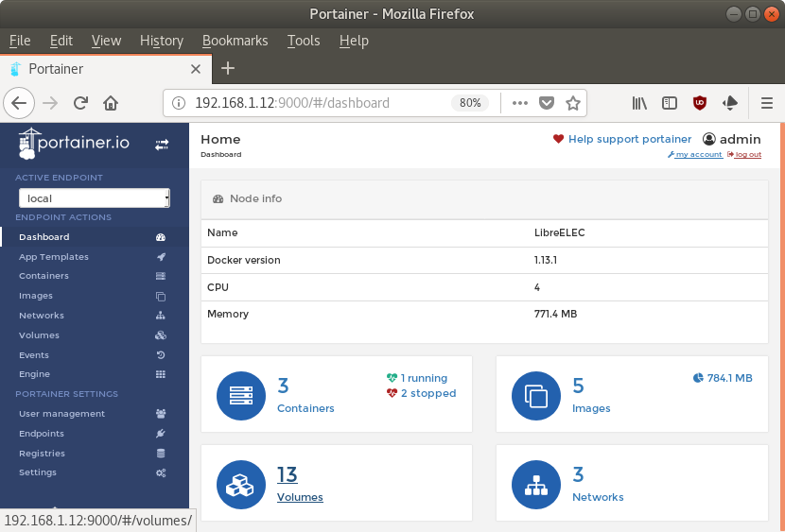
Task: Click the large Containers circle icon
Action: pos(241,396)
